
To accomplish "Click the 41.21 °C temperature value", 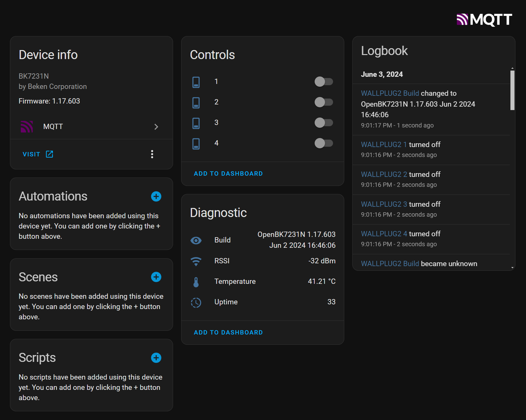I will coord(322,281).
